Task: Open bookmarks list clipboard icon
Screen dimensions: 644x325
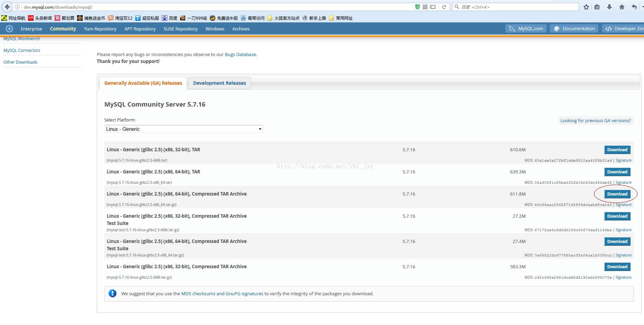Action: coord(597,7)
